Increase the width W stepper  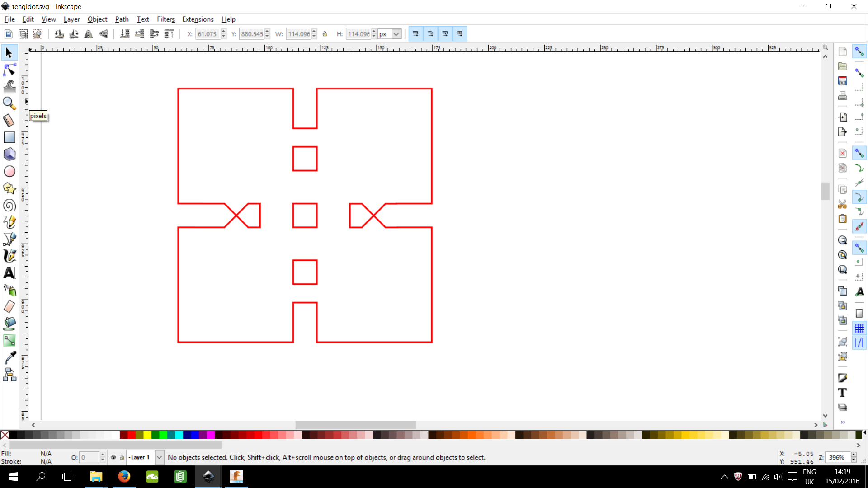click(x=314, y=31)
